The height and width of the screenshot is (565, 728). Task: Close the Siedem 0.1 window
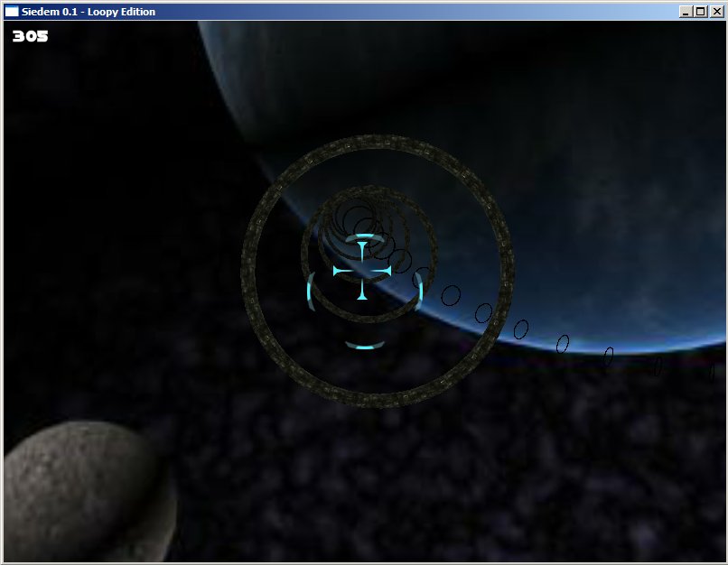716,12
